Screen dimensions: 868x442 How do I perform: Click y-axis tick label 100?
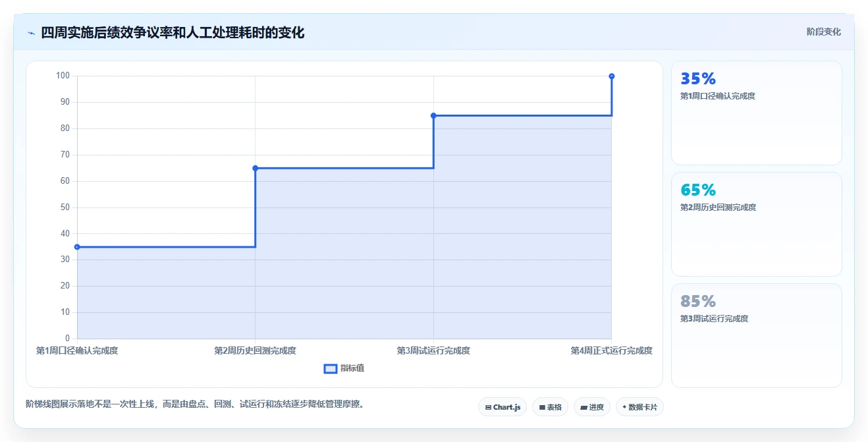[x=63, y=76]
